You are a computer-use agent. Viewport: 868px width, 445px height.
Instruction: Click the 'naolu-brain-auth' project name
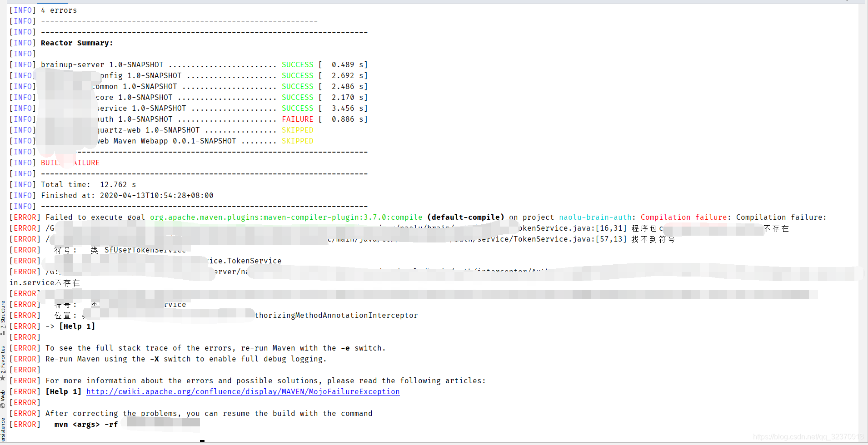595,217
